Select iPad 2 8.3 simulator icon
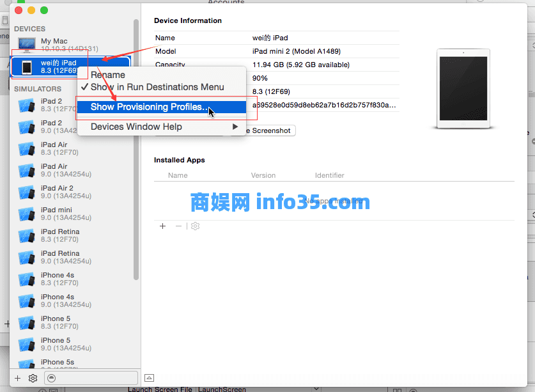 [x=27, y=105]
